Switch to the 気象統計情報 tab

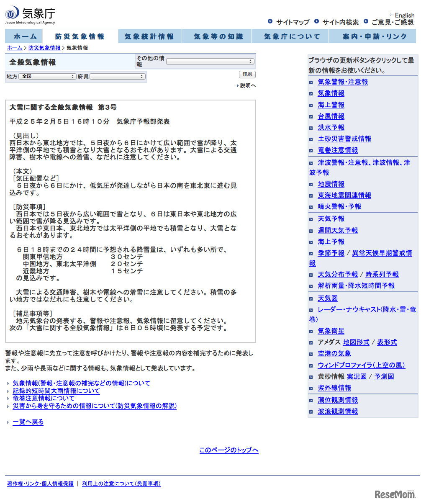coord(149,36)
